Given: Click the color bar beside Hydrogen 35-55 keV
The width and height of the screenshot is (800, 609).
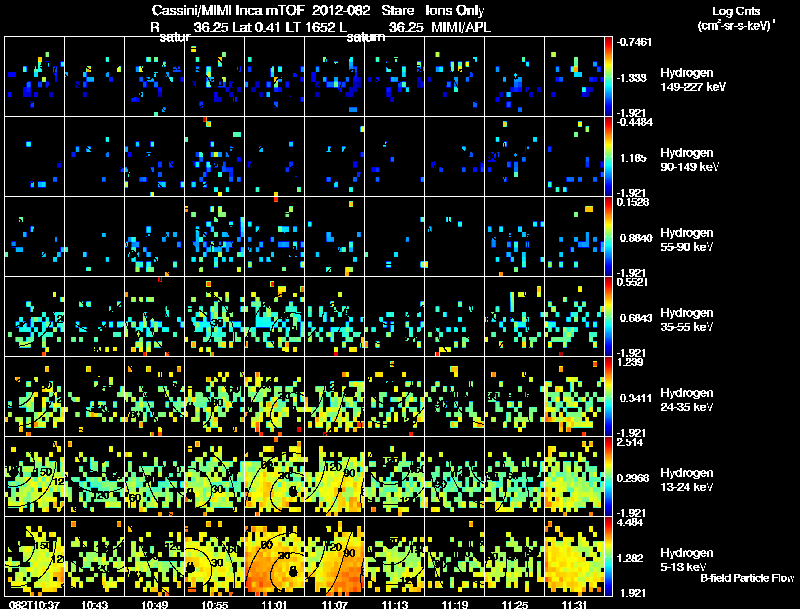Looking at the screenshot, I should [608, 316].
